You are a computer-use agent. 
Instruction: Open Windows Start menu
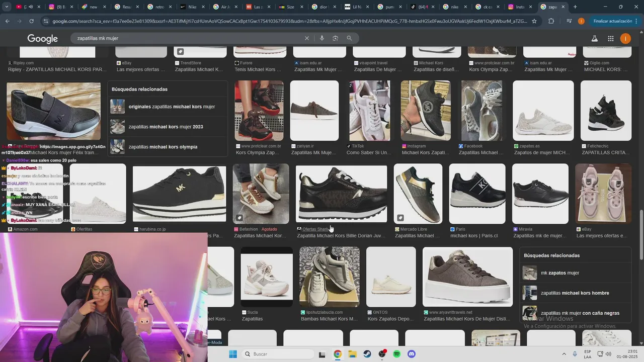click(233, 354)
